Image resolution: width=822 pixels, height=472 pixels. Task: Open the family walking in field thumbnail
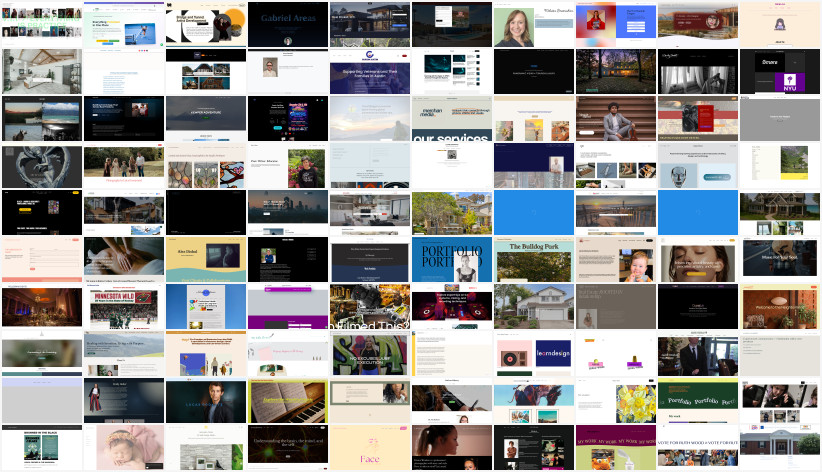click(x=124, y=166)
